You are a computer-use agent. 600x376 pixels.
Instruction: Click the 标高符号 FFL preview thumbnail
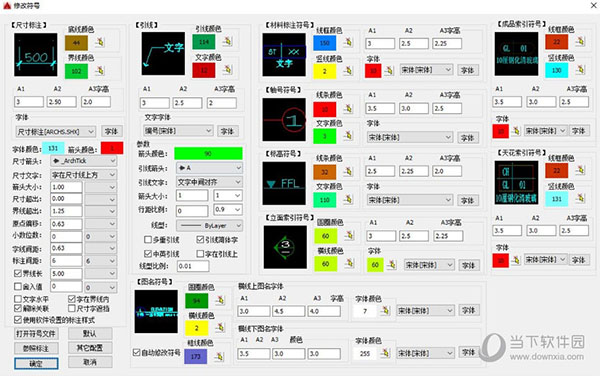(x=284, y=183)
